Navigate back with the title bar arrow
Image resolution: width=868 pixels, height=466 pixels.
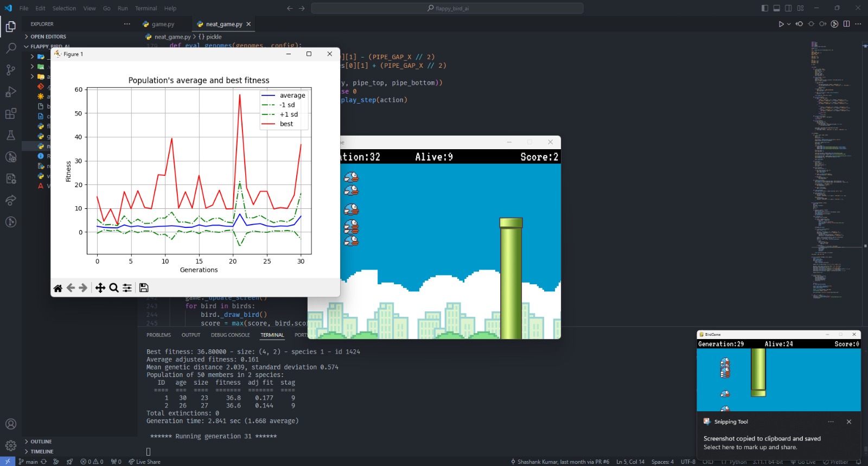pyautogui.click(x=290, y=8)
